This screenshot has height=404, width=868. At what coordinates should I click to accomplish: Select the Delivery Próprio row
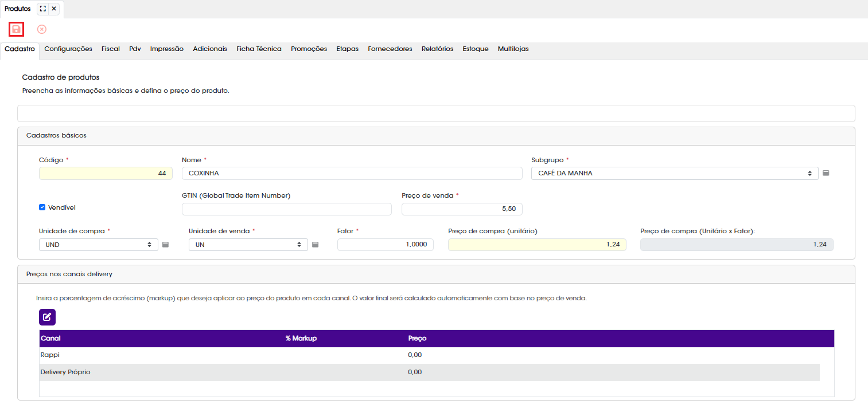[429, 372]
